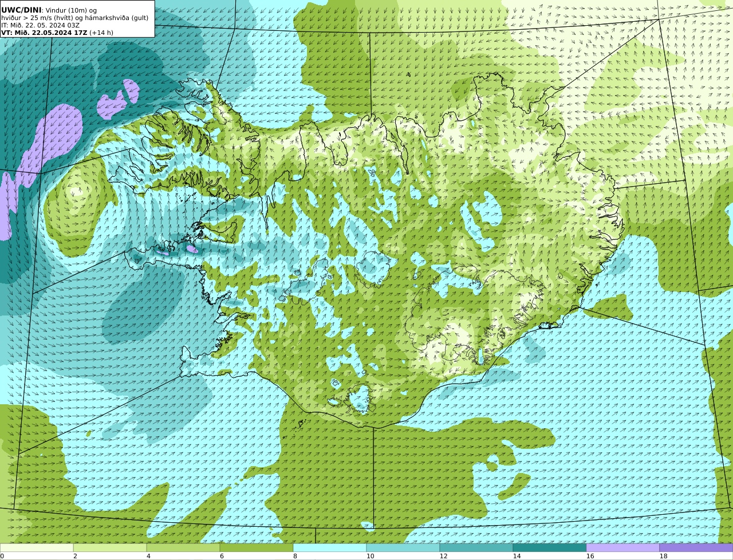Click the legend label '16'

click(590, 556)
